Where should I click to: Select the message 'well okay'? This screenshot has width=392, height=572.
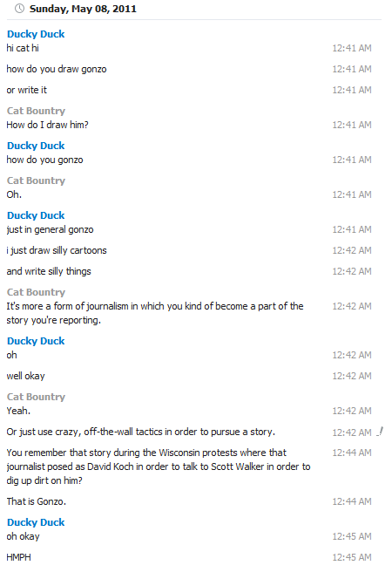click(x=25, y=376)
